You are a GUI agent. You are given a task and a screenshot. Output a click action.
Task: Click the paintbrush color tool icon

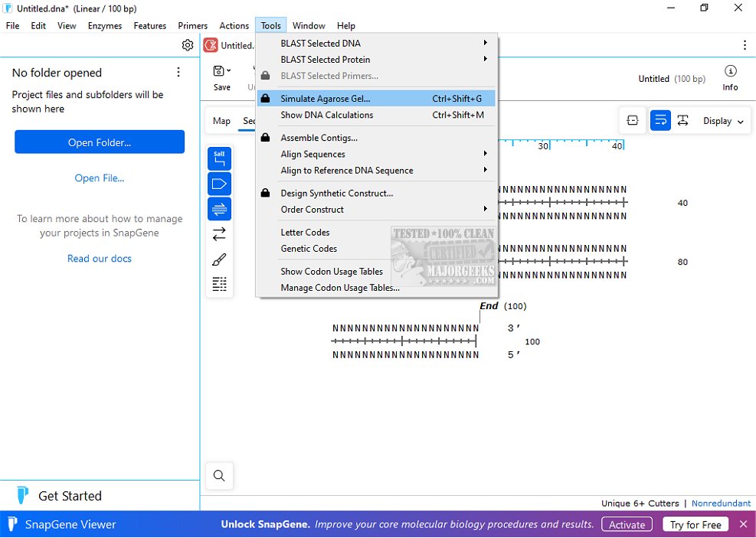pyautogui.click(x=219, y=259)
